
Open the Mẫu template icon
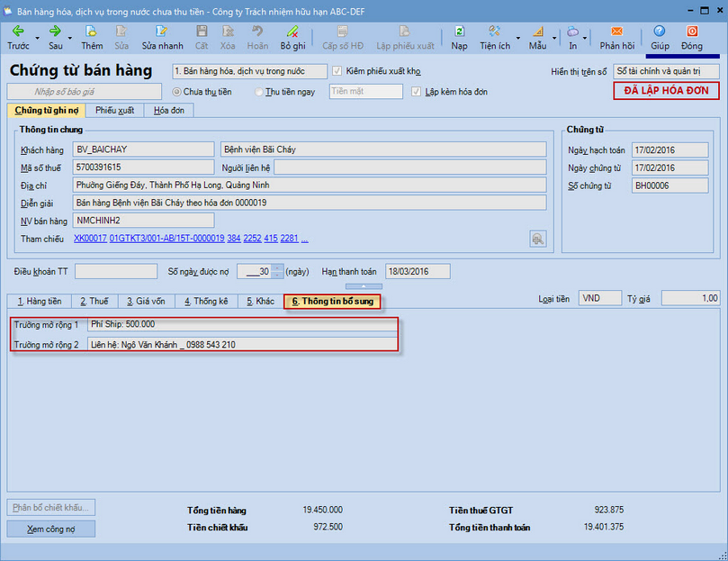click(537, 32)
